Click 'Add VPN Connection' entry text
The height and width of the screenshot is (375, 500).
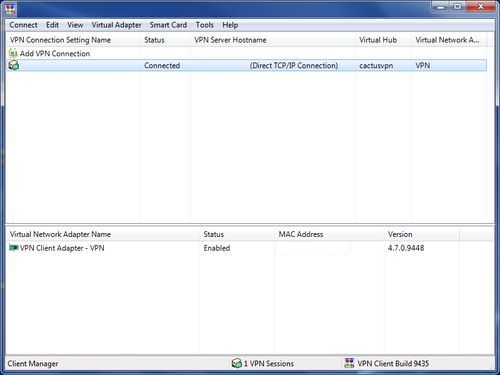55,54
